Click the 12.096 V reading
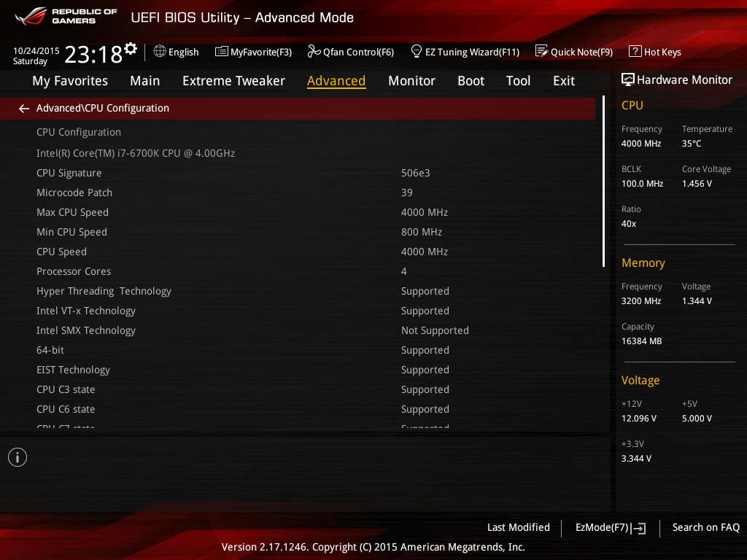Screen dimensions: 747x560 639,419
